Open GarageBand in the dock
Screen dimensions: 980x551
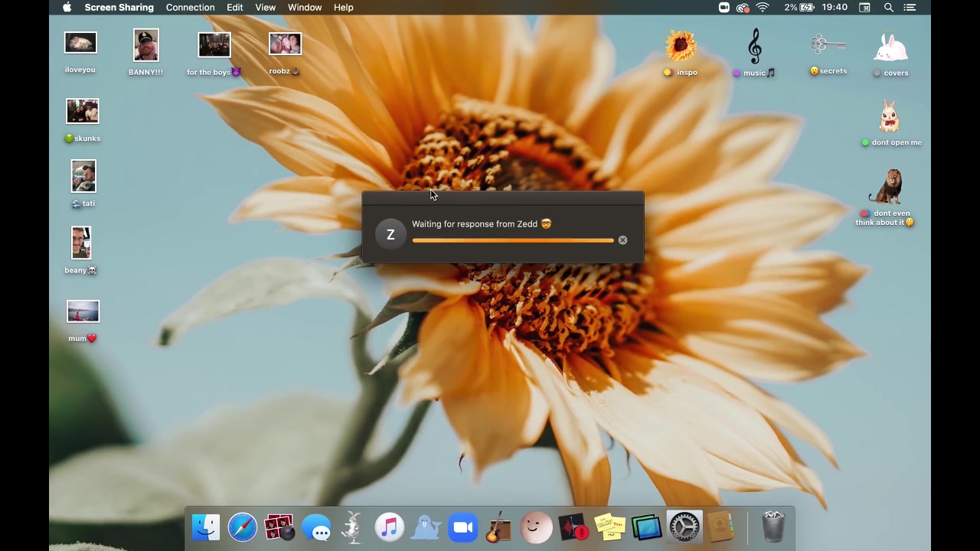[x=499, y=527]
